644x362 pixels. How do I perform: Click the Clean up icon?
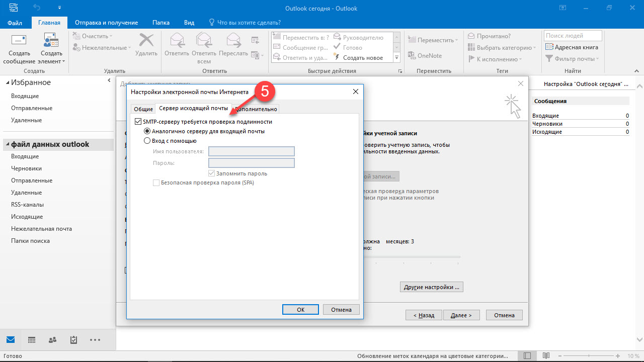(77, 36)
